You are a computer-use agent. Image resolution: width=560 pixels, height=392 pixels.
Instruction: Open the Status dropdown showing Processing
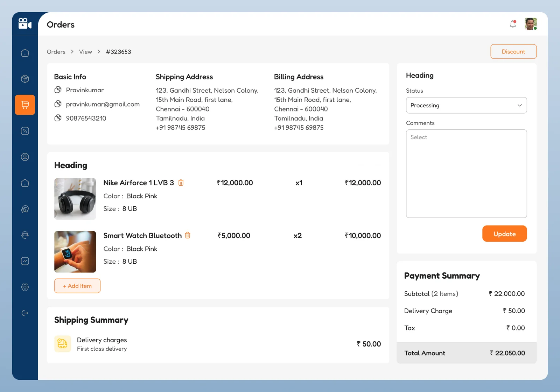[466, 105]
